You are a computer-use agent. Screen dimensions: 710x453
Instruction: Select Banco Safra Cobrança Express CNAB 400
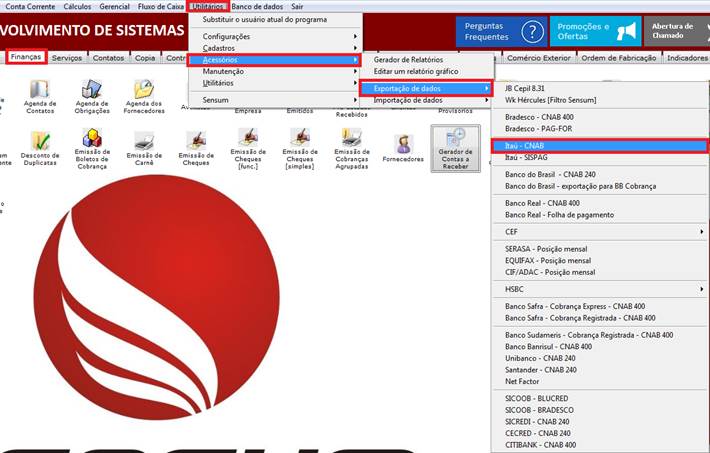(600, 306)
